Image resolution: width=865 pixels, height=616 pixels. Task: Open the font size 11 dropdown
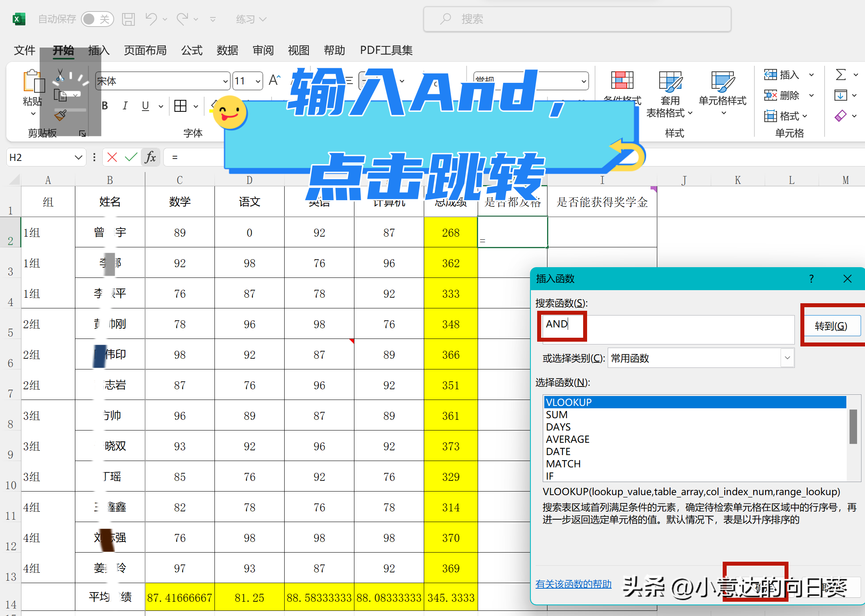pyautogui.click(x=258, y=82)
